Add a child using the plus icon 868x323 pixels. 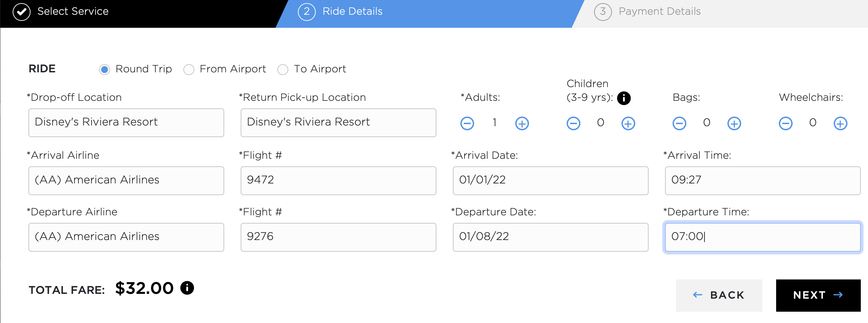[628, 123]
